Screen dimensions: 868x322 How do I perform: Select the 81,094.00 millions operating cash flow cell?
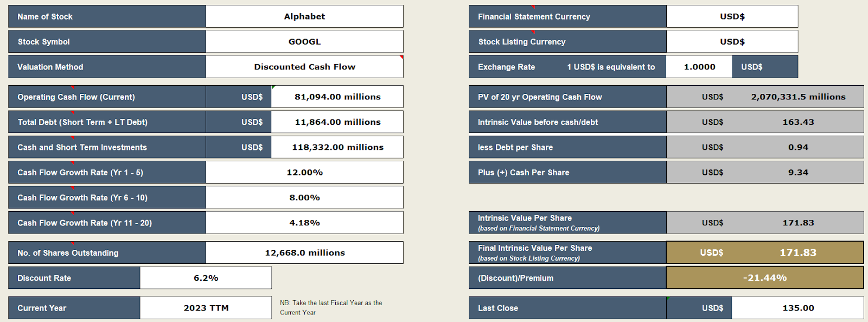pyautogui.click(x=337, y=97)
